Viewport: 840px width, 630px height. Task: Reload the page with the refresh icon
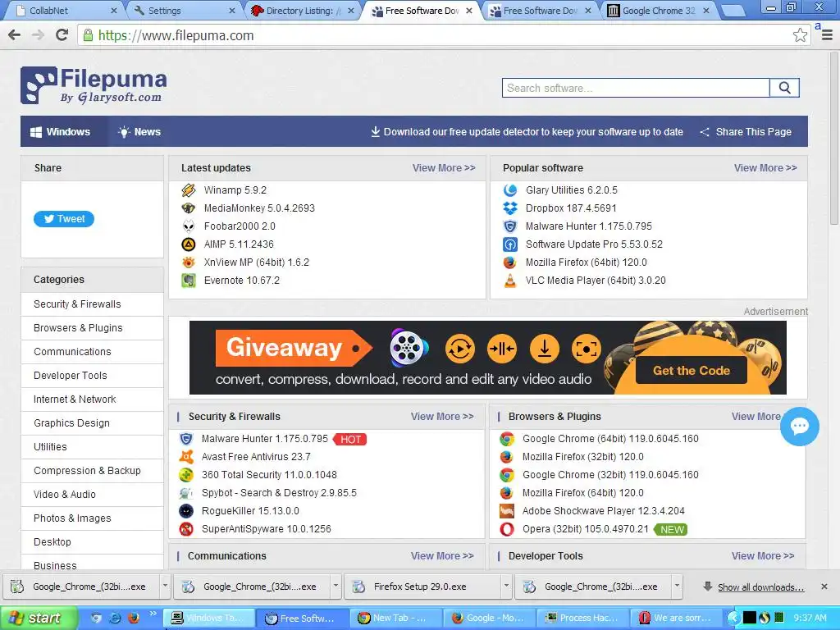coord(62,35)
